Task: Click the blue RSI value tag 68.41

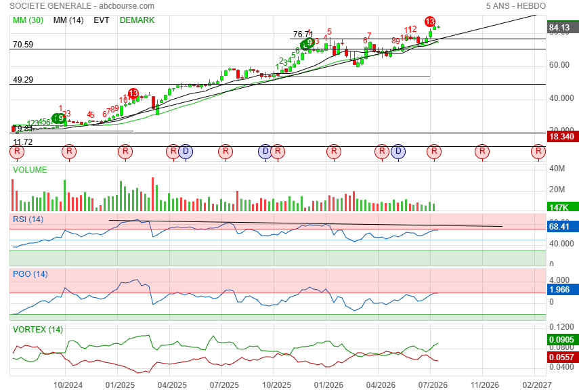Action: tap(562, 226)
